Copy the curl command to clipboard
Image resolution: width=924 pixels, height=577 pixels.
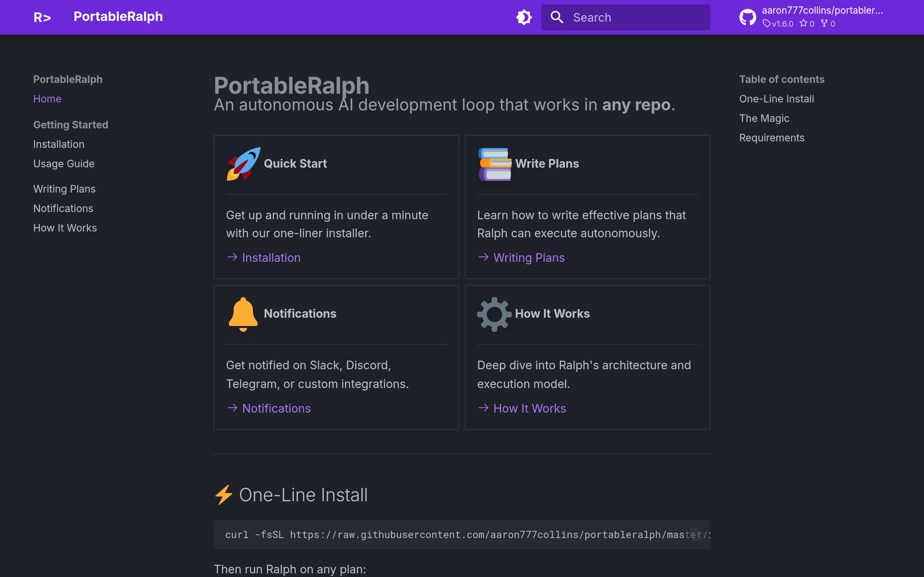click(696, 534)
